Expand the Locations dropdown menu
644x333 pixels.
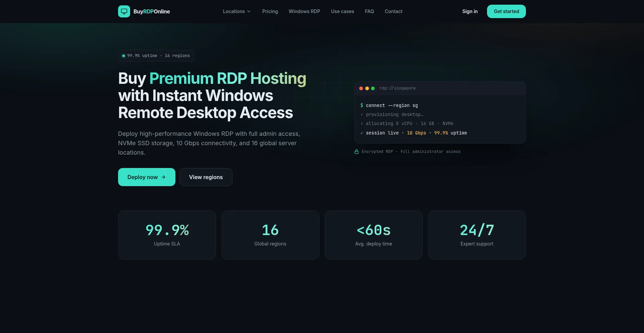[x=237, y=11]
